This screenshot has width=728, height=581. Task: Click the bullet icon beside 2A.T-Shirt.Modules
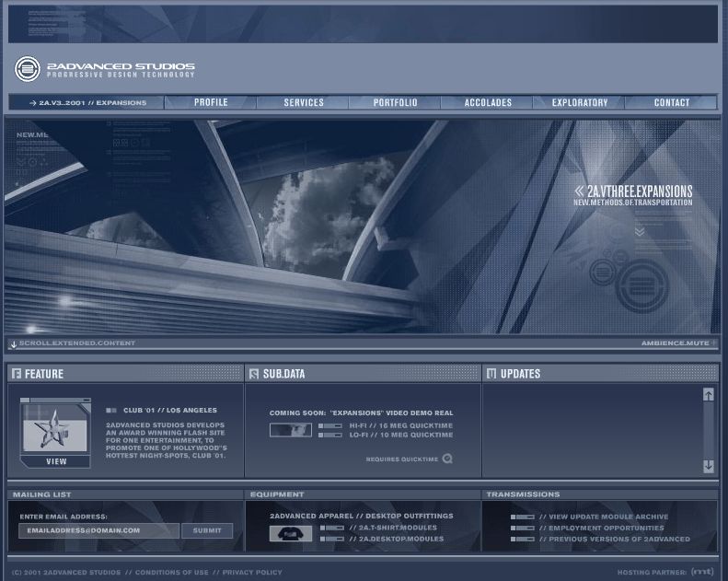click(x=332, y=528)
